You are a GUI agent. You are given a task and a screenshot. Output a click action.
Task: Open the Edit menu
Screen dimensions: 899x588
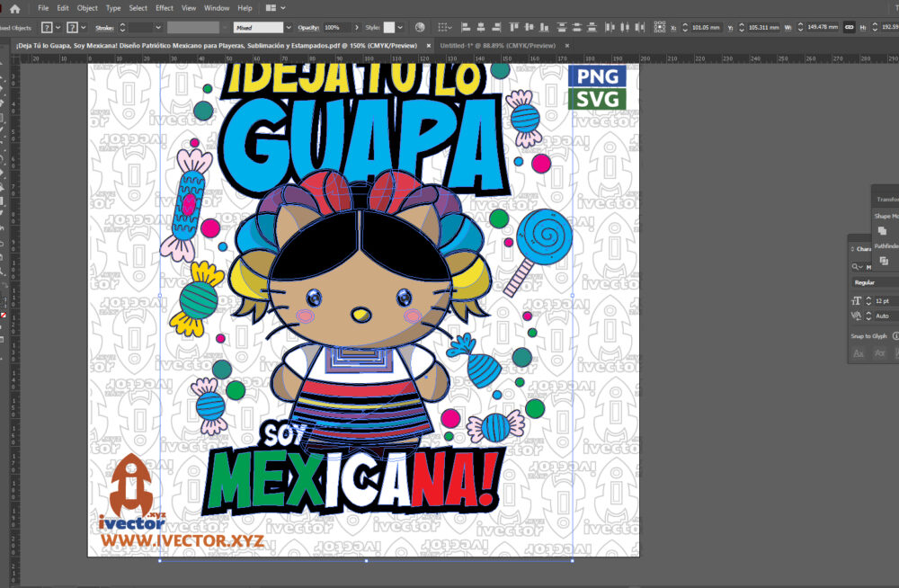[x=63, y=8]
